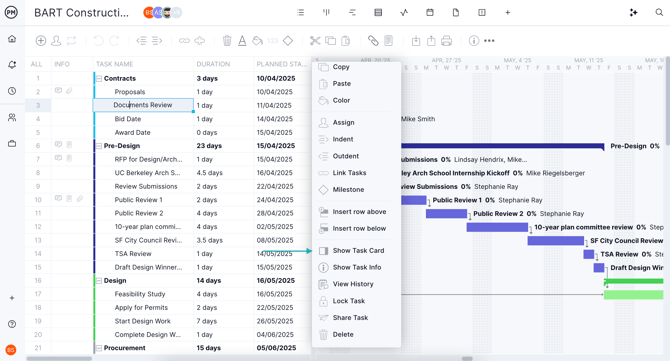The image size is (670, 361).
Task: Choose Lock Task menu entry
Action: 349,301
